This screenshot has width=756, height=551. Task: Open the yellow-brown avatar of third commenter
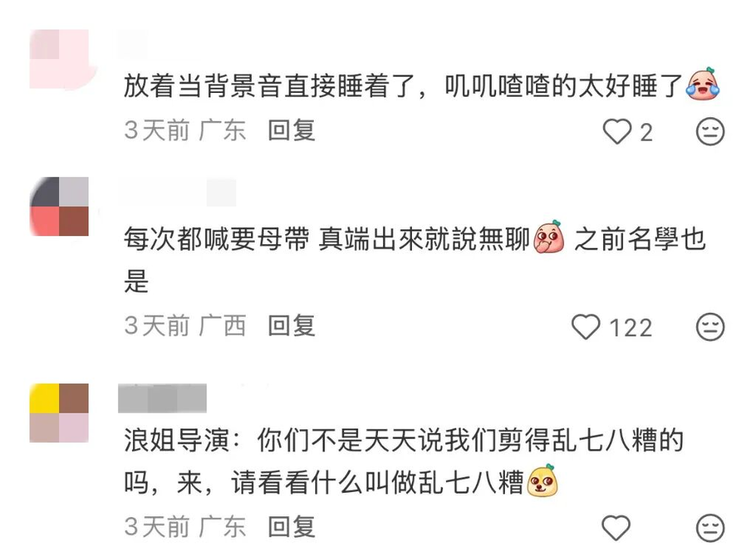pyautogui.click(x=59, y=413)
